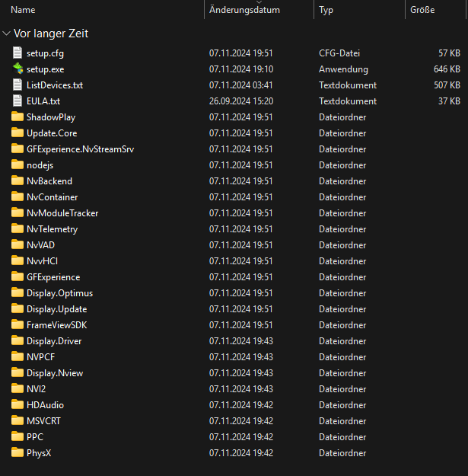This screenshot has height=476, width=468.
Task: Select the PPC folder icon
Action: coord(18,437)
